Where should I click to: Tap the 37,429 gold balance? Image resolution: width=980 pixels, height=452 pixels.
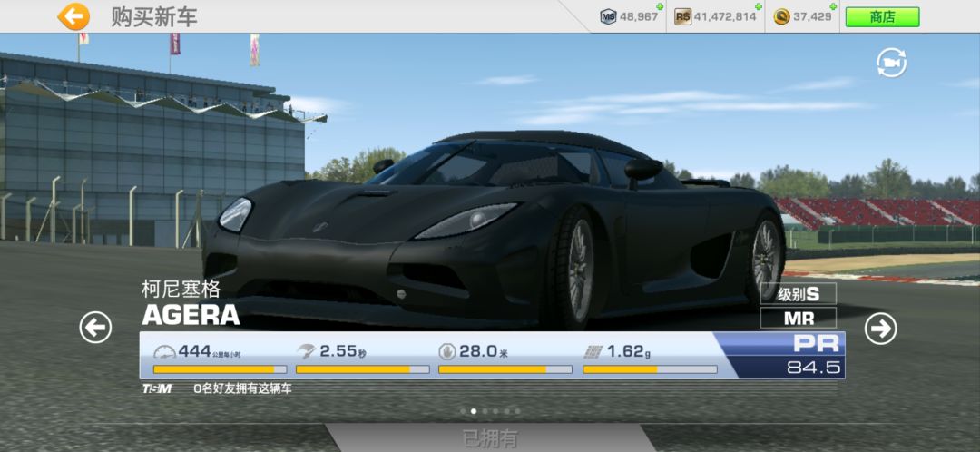coord(812,17)
